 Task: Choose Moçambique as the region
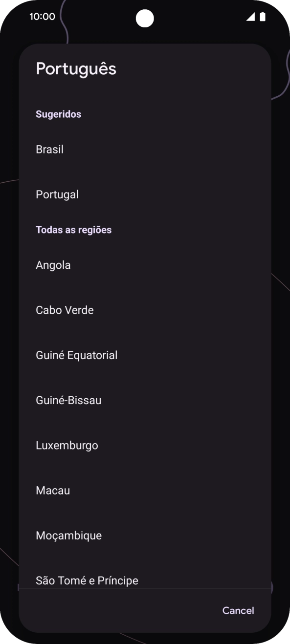68,535
